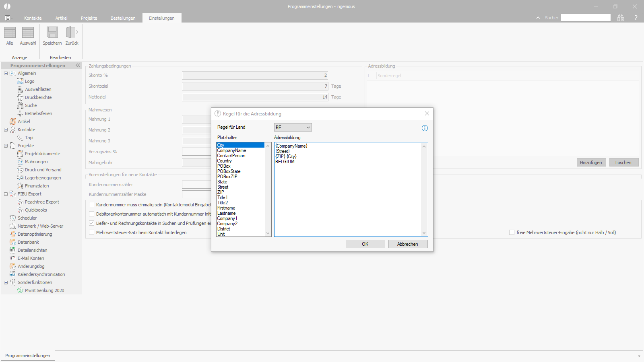Screen dimensions: 644x362
Task: Collapse the Sonderfunktionen tree node
Action: [6, 282]
